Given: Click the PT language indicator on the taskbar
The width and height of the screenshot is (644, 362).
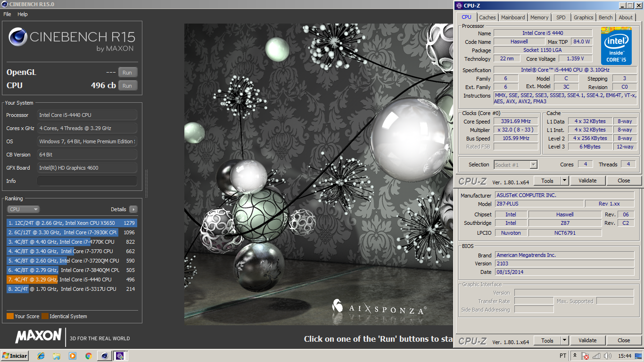Looking at the screenshot, I should tap(563, 356).
